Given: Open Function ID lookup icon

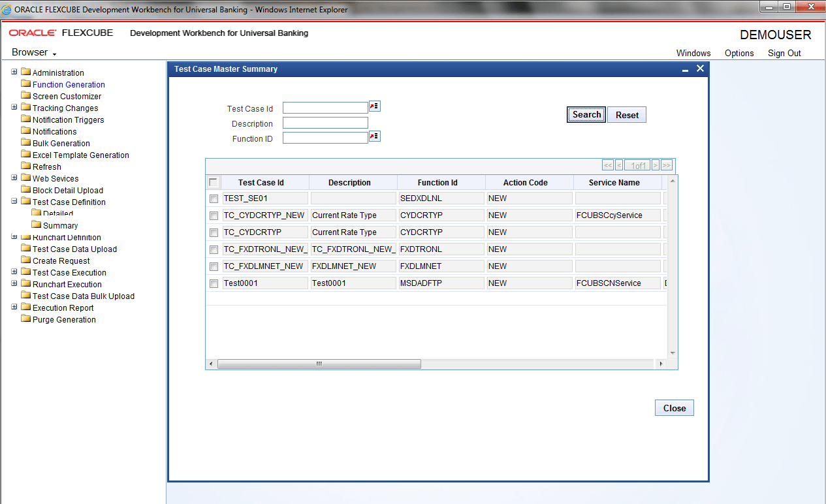Looking at the screenshot, I should point(375,136).
